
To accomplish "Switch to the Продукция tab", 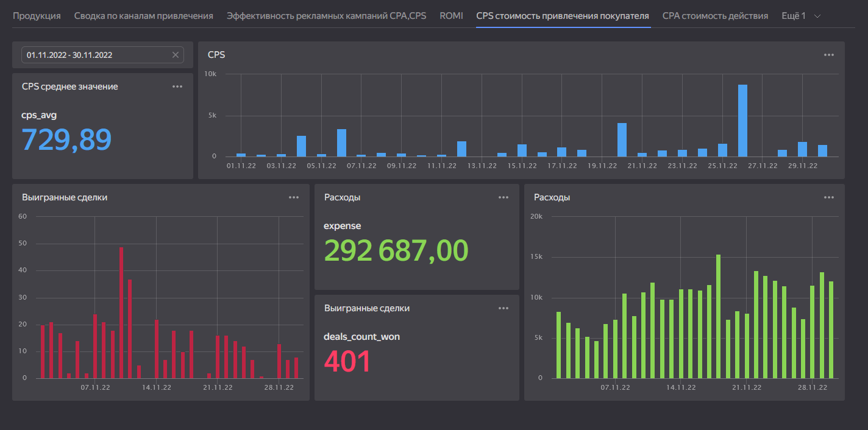I will (x=37, y=16).
